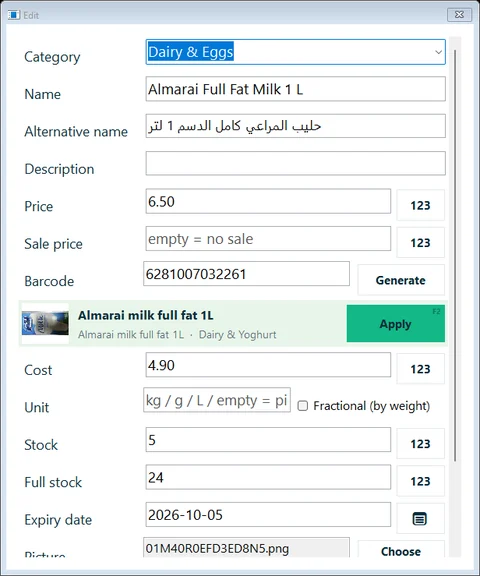Click the Name input field
Viewport: 480px width, 576px height.
click(x=295, y=89)
